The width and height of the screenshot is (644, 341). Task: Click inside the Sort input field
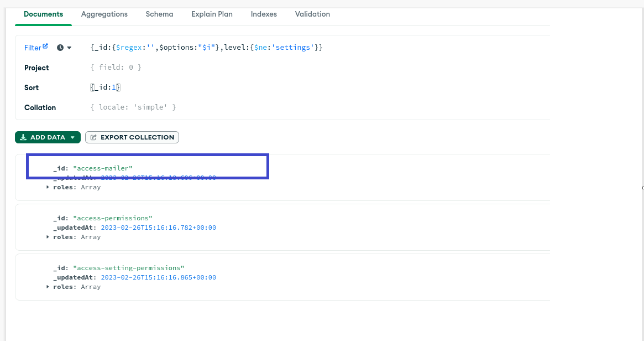[166, 87]
